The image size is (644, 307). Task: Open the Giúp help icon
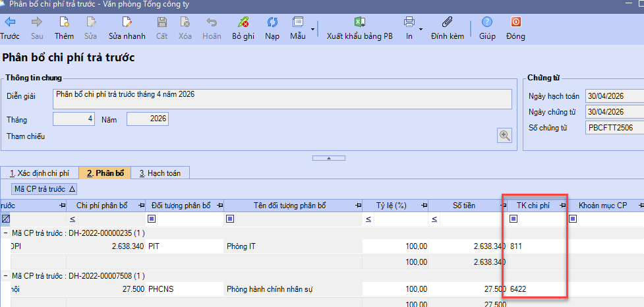click(x=487, y=22)
